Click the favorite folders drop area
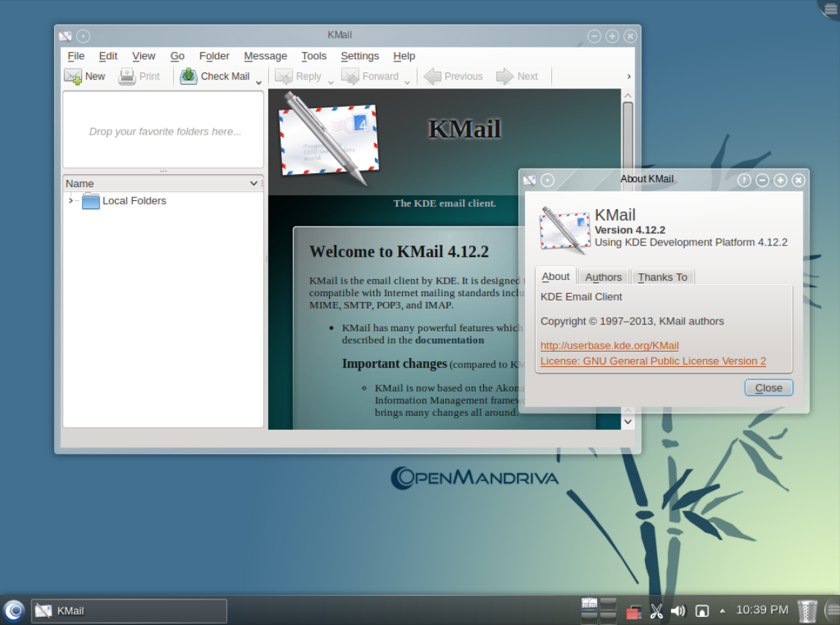 163,129
